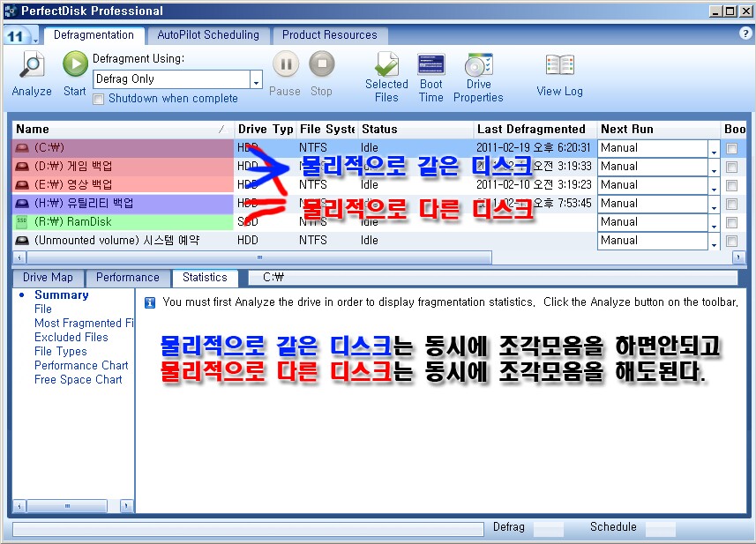Viewport: 756px width, 544px height.
Task: Open the Free Space Chart link
Action: 78,380
